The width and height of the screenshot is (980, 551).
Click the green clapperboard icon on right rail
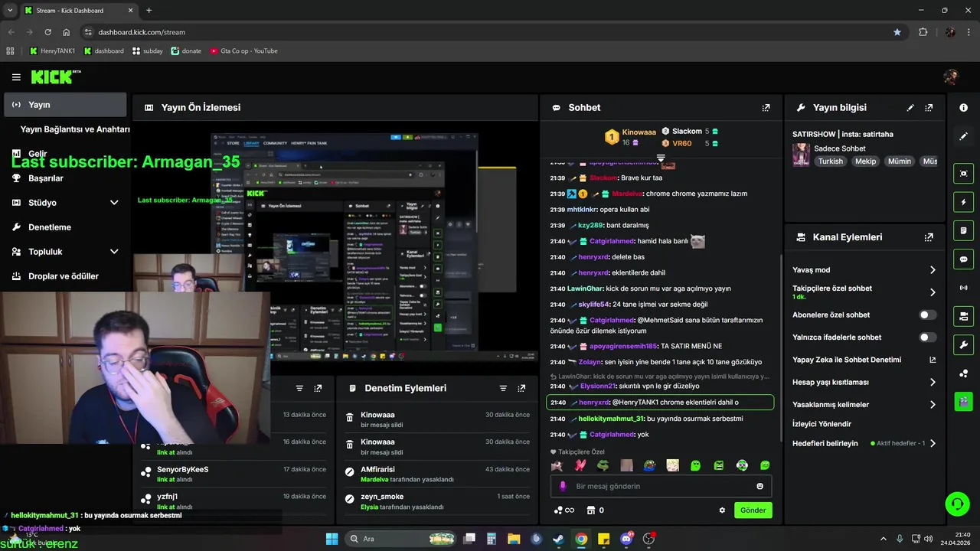pos(963,401)
